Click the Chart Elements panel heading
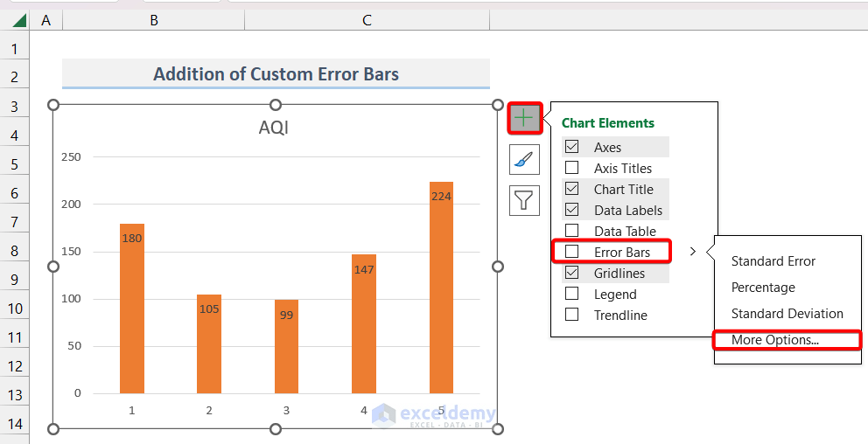868x444 pixels. [608, 122]
